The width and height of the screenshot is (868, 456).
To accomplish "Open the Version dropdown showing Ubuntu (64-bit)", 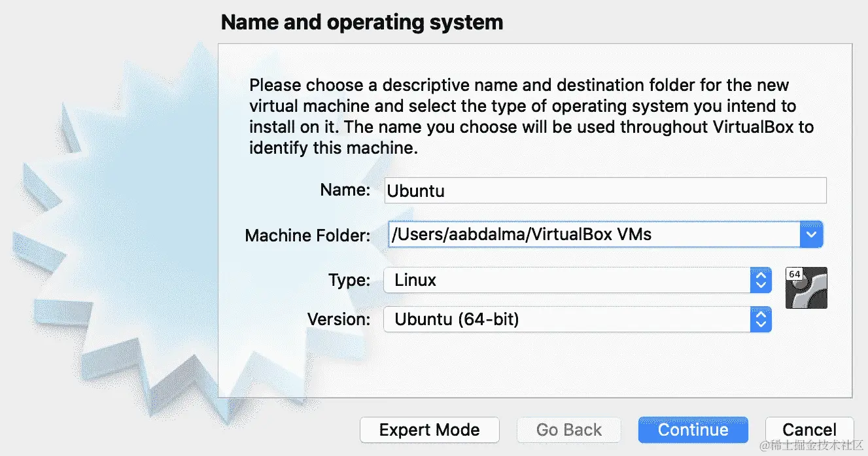I will click(578, 319).
